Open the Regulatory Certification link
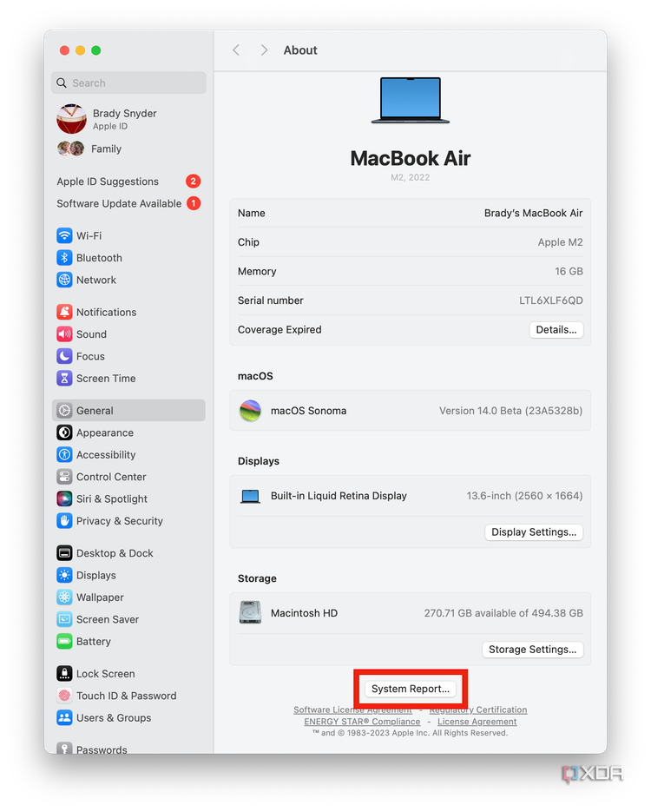This screenshot has height=812, width=651. point(478,710)
